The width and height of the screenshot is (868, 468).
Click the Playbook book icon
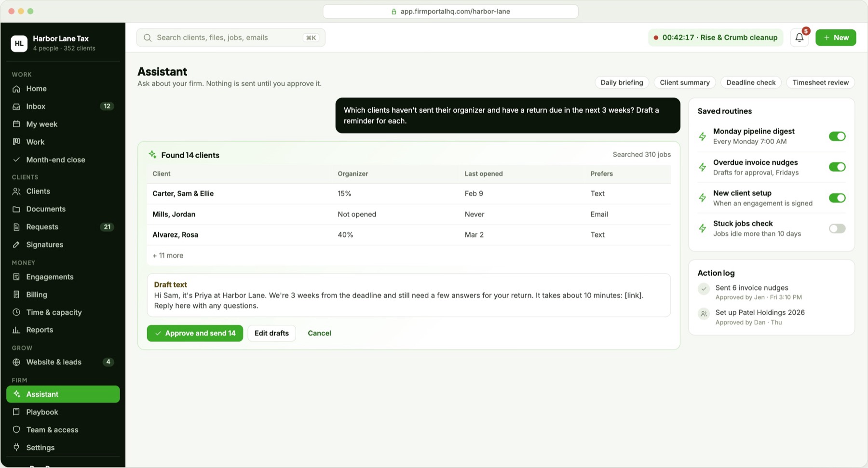pyautogui.click(x=16, y=412)
